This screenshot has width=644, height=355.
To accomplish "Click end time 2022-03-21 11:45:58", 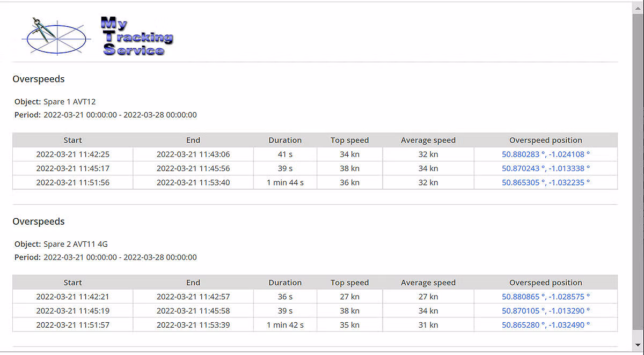I will pyautogui.click(x=193, y=310).
